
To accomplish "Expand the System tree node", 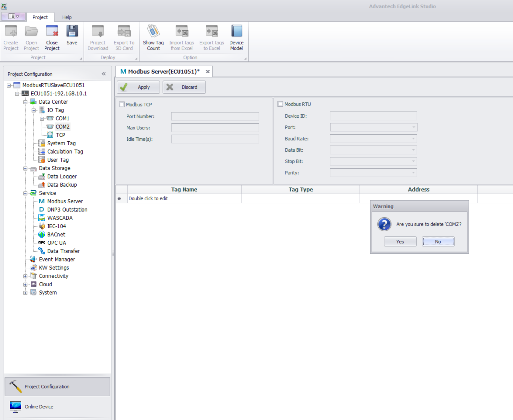I will 25,293.
